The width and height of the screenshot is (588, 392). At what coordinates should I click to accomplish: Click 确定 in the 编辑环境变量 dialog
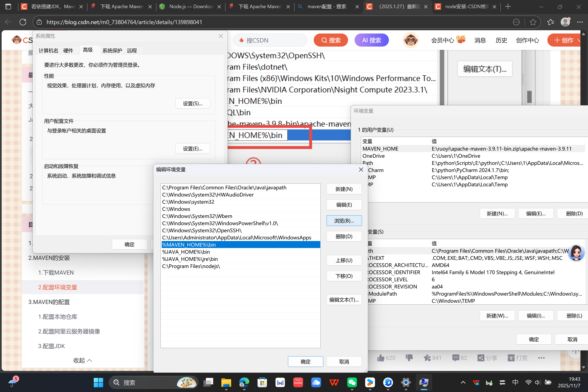point(305,362)
